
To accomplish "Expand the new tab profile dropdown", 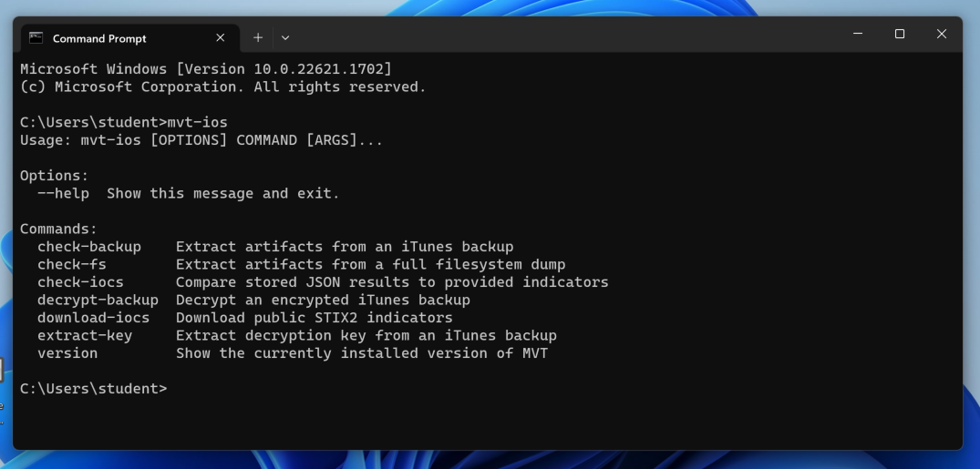I will (285, 37).
